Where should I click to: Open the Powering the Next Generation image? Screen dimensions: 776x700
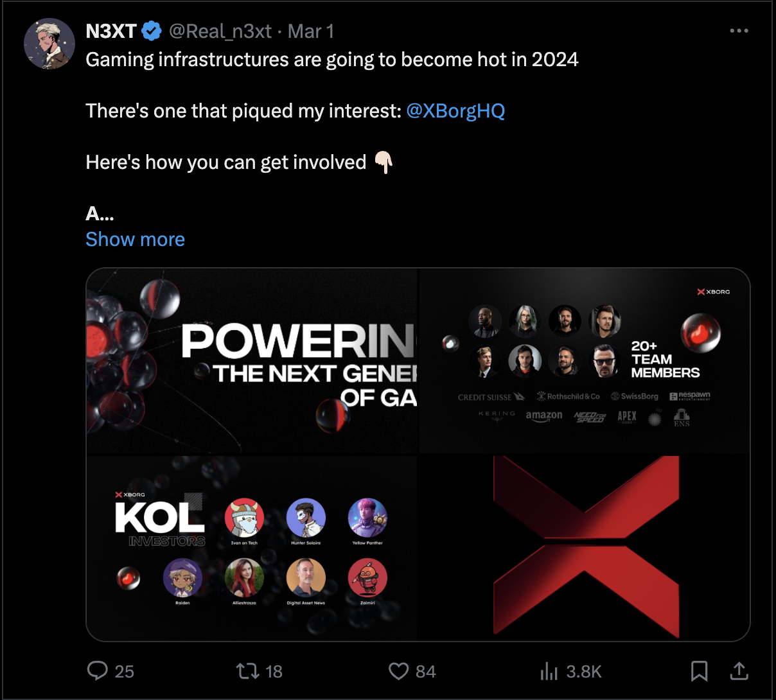click(252, 361)
